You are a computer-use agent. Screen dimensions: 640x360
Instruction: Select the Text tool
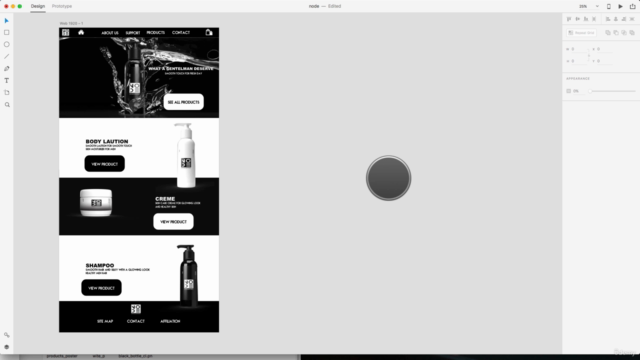7,80
